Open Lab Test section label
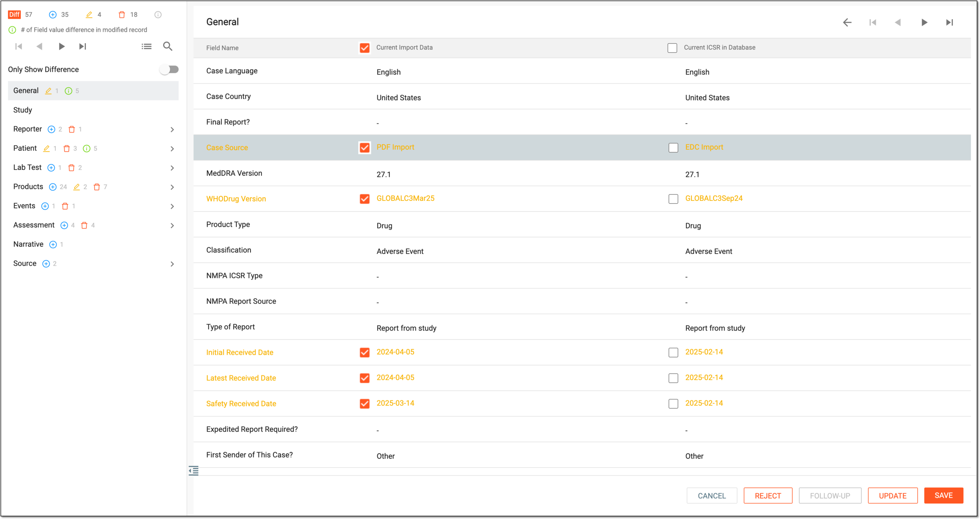Viewport: 980px width, 519px height. point(27,167)
